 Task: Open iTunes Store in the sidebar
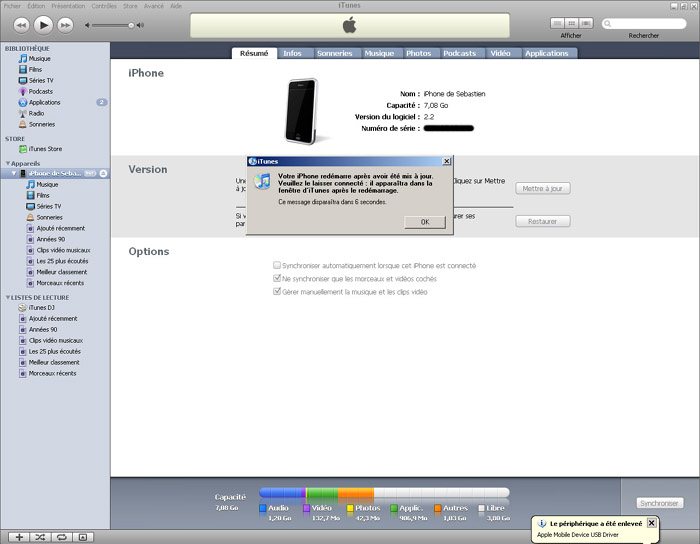pyautogui.click(x=47, y=149)
